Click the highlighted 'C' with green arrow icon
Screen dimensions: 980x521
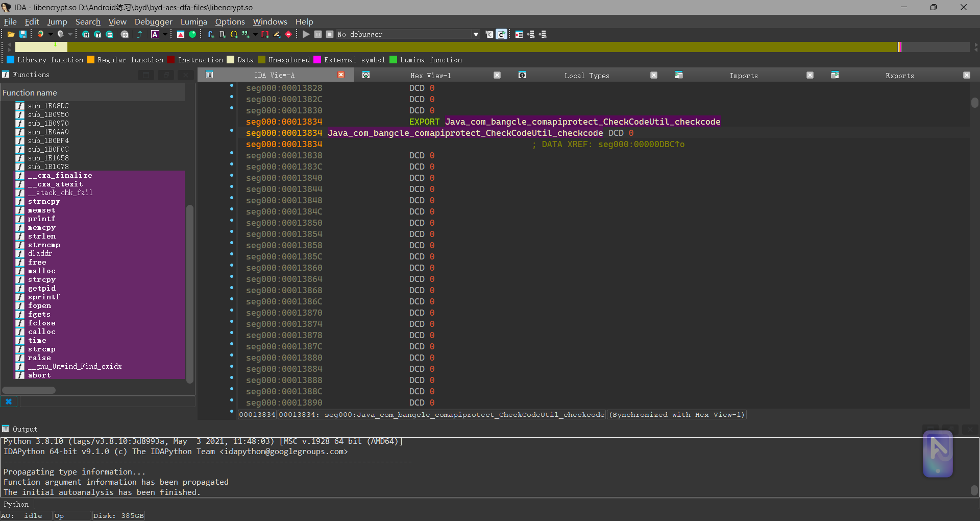point(502,34)
